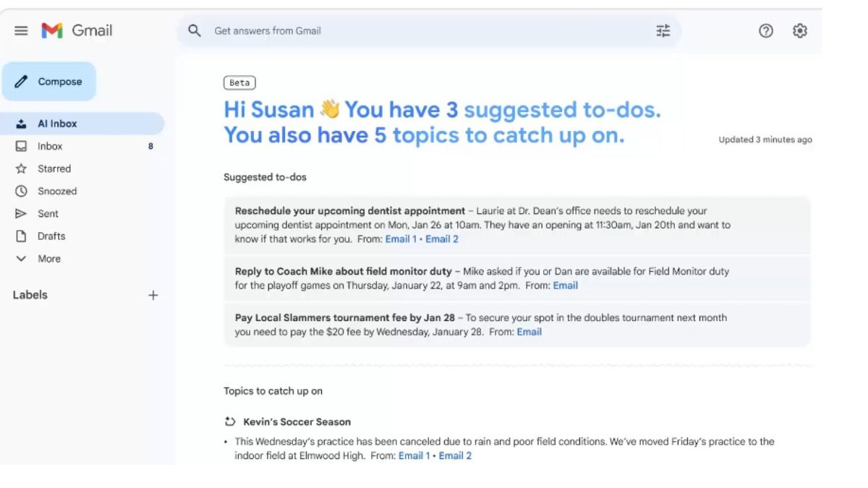
Task: Open the AI Inbox view
Action: (x=57, y=124)
